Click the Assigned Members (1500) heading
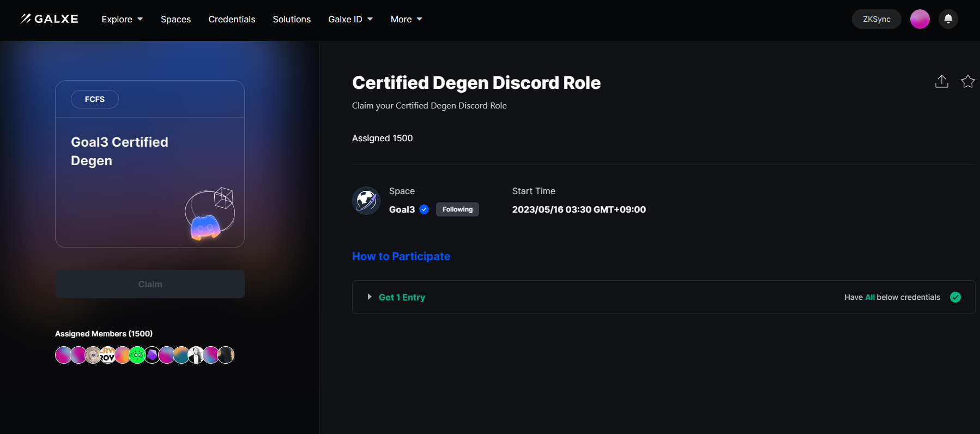The height and width of the screenshot is (434, 980). pos(104,334)
